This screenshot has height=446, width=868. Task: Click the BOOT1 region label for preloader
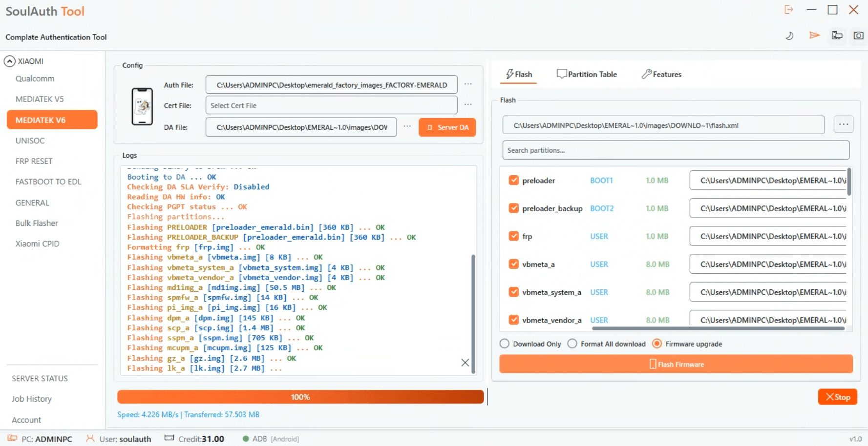[x=601, y=180]
